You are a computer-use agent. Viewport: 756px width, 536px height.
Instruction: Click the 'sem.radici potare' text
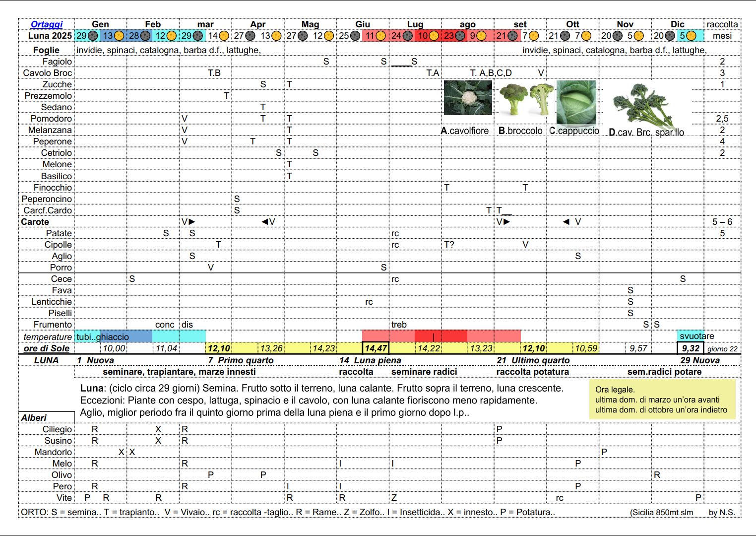click(x=664, y=372)
